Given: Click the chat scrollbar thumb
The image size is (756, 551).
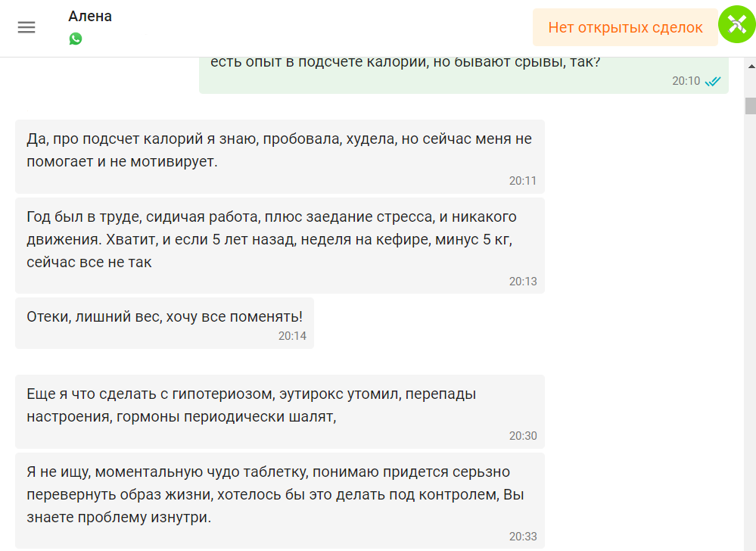Looking at the screenshot, I should coord(751,105).
